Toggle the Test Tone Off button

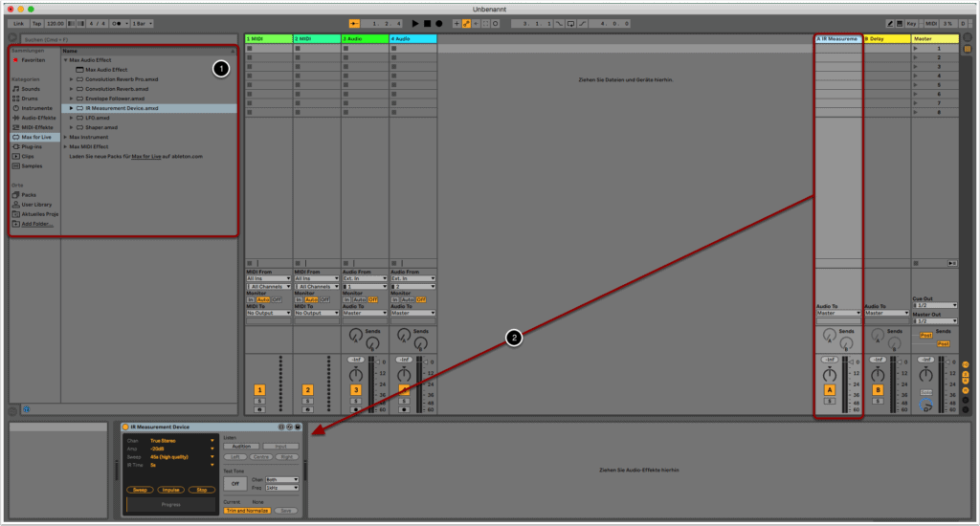[x=235, y=484]
